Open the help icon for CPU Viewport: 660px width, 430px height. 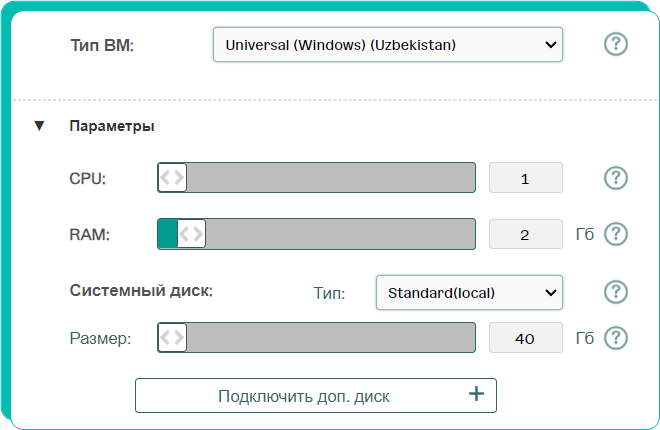[x=616, y=178]
